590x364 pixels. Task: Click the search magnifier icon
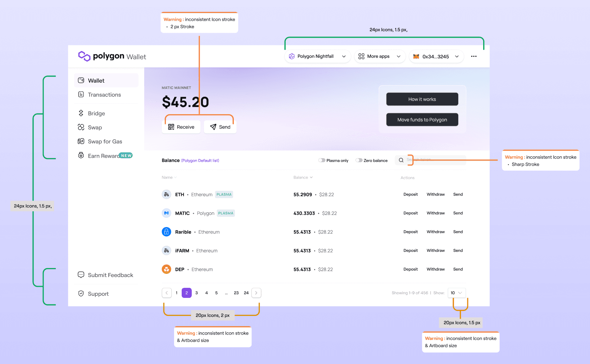[401, 160]
